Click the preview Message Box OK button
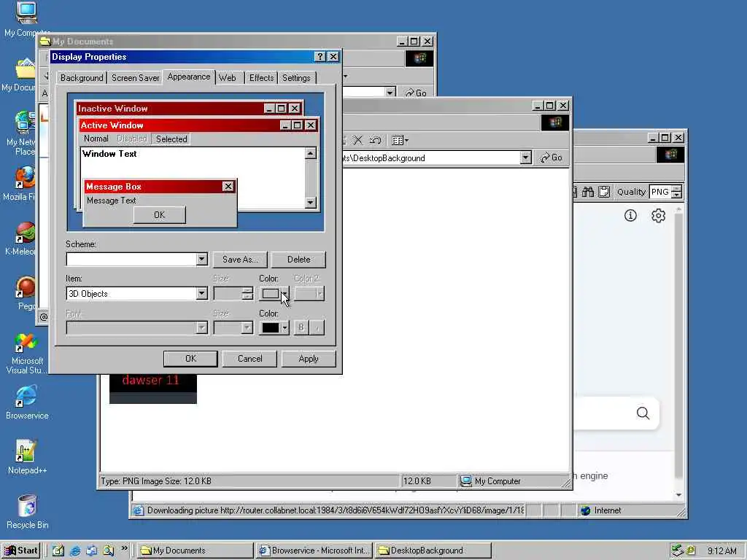 tap(160, 215)
